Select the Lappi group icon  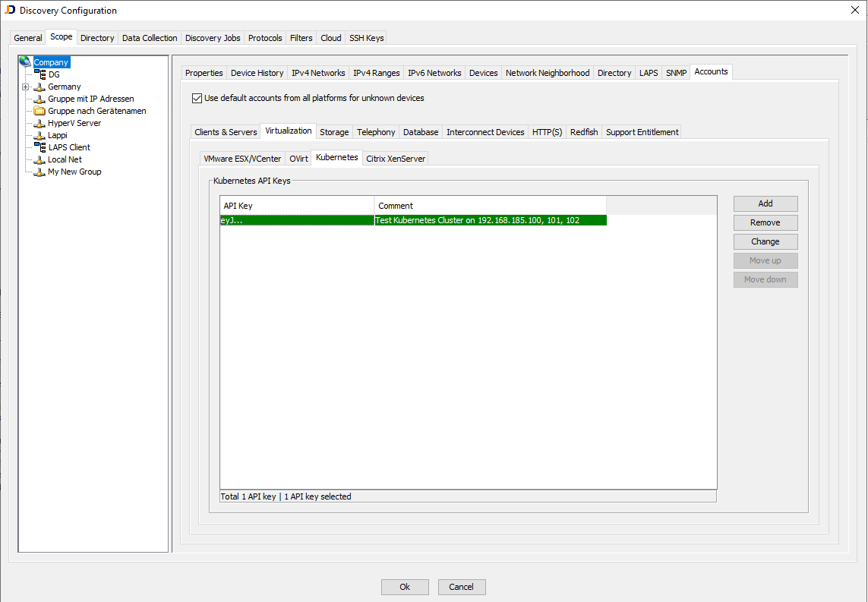tap(38, 134)
